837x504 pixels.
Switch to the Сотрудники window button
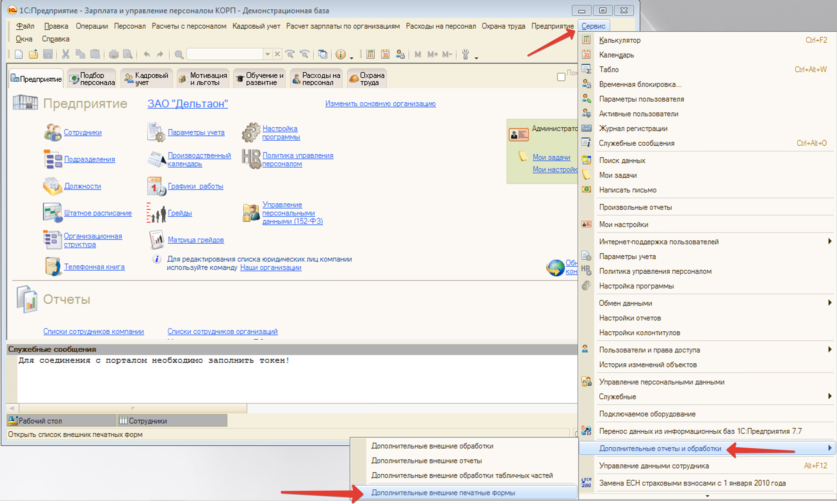[x=172, y=421]
